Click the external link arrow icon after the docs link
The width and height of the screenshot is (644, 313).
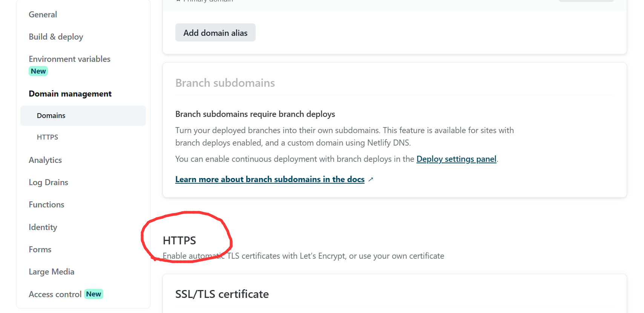[371, 180]
